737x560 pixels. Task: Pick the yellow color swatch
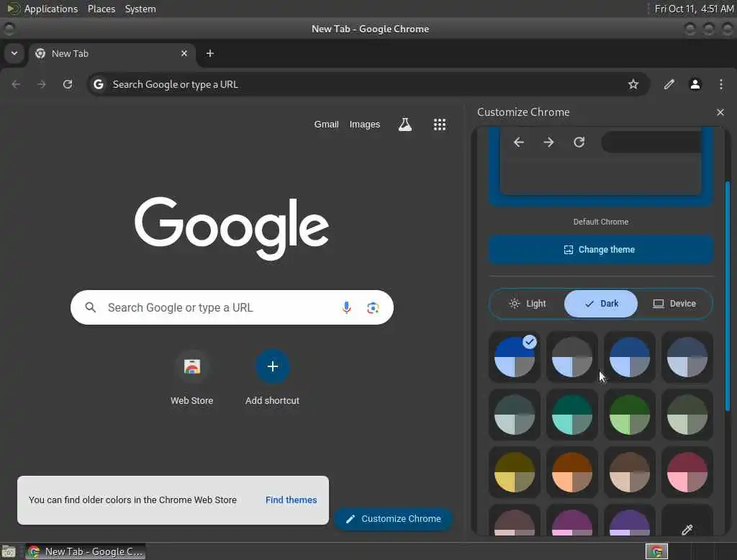[x=514, y=472]
